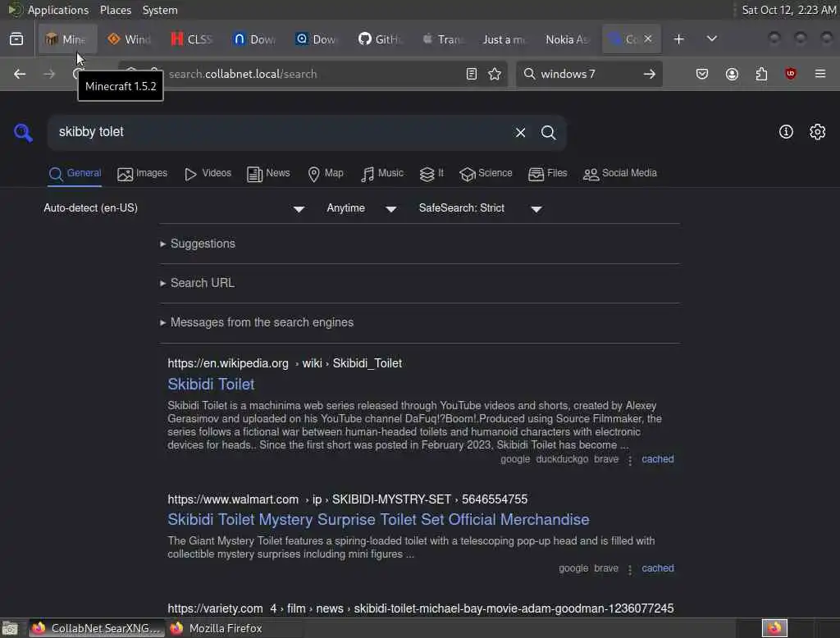Go back with the browser back arrow
Image resolution: width=840 pixels, height=638 pixels.
coord(20,74)
